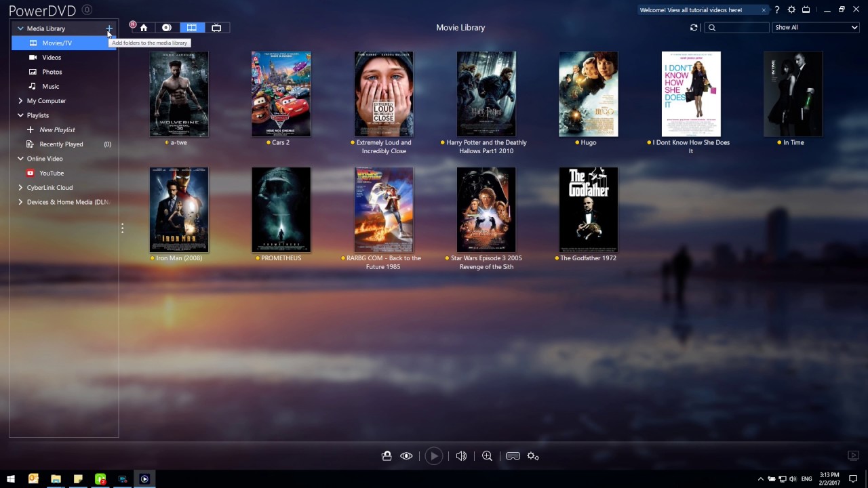This screenshot has width=868, height=488.
Task: Switch to the TV shows tab
Action: pyautogui.click(x=216, y=28)
